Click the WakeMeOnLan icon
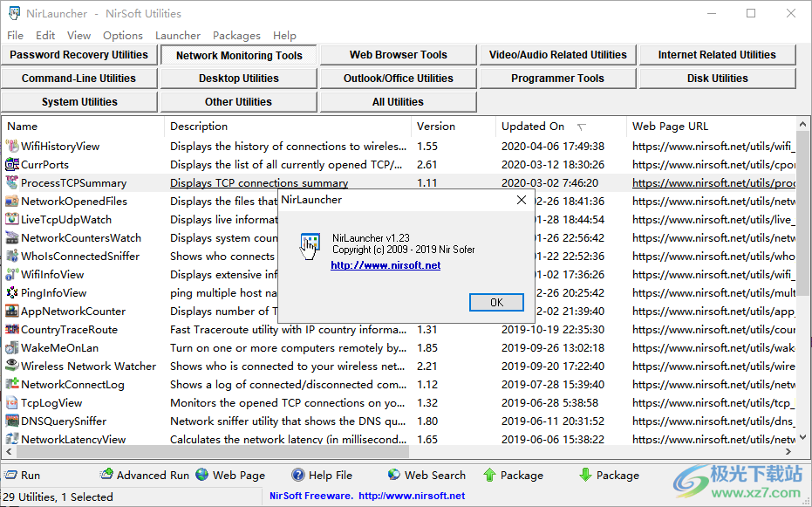Image resolution: width=812 pixels, height=507 pixels. [x=10, y=347]
